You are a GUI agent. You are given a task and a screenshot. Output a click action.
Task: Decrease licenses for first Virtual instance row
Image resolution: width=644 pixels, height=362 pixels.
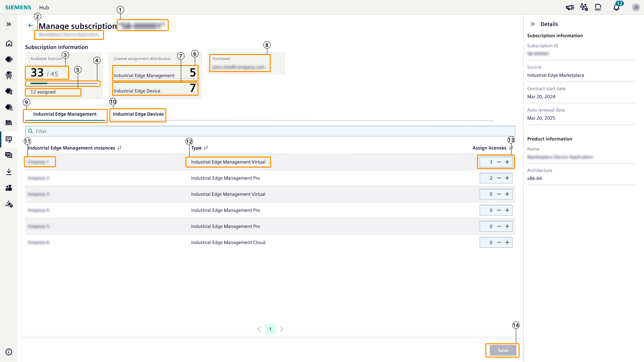point(499,162)
